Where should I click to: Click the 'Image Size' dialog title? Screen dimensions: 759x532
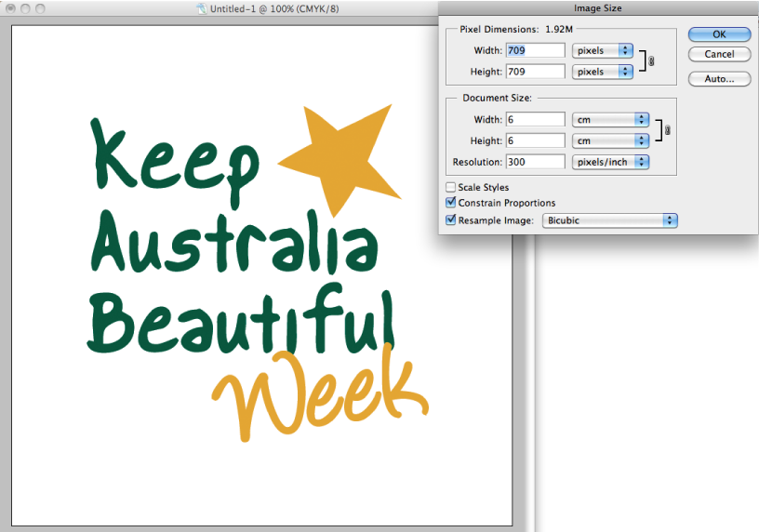(597, 8)
